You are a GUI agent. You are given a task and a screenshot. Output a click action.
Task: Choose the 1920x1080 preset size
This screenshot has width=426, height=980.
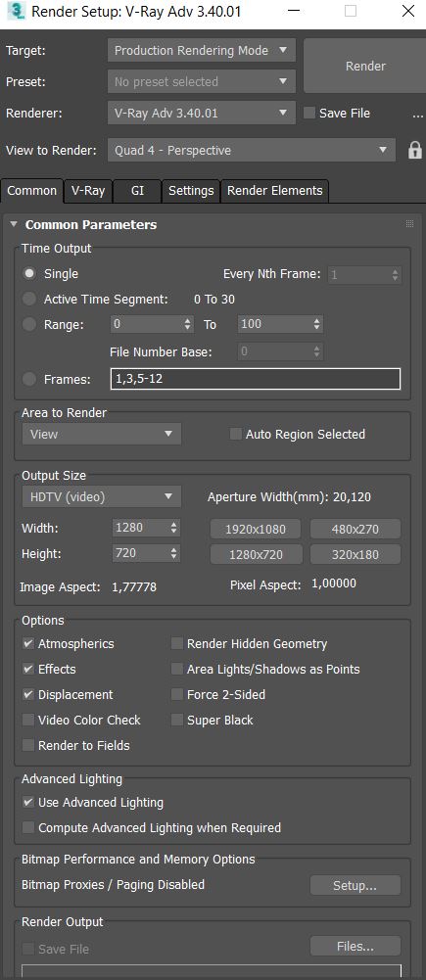click(x=256, y=530)
